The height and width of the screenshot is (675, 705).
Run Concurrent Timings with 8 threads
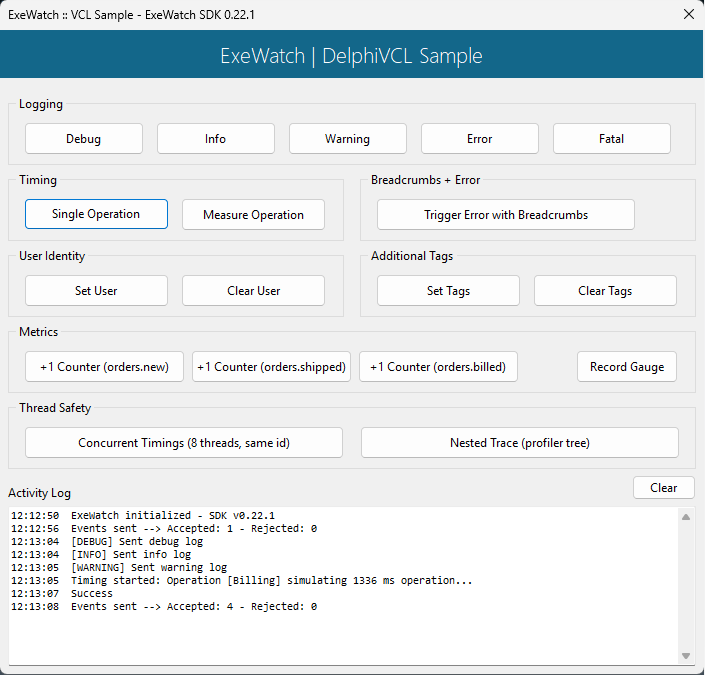pyautogui.click(x=184, y=443)
